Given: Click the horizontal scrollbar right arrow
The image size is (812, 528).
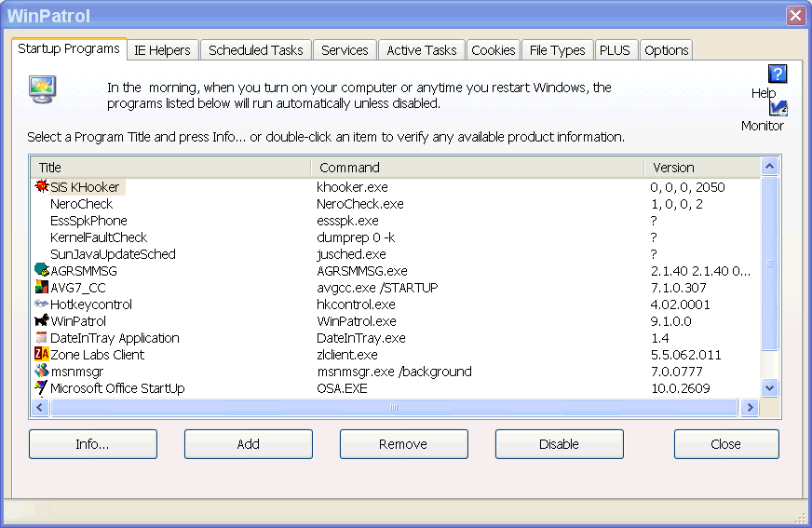Looking at the screenshot, I should (x=750, y=407).
